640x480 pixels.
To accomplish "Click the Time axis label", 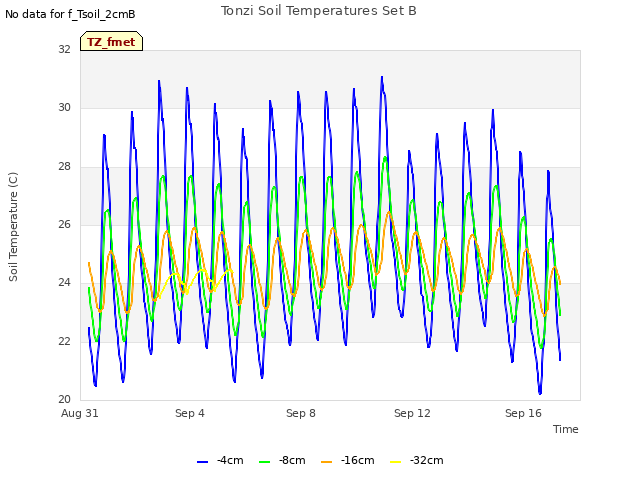I will (566, 429).
